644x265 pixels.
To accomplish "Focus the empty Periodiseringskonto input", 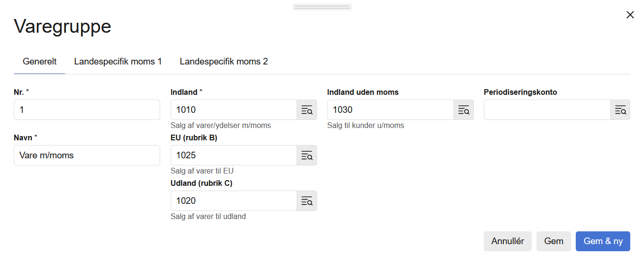I will [x=547, y=110].
